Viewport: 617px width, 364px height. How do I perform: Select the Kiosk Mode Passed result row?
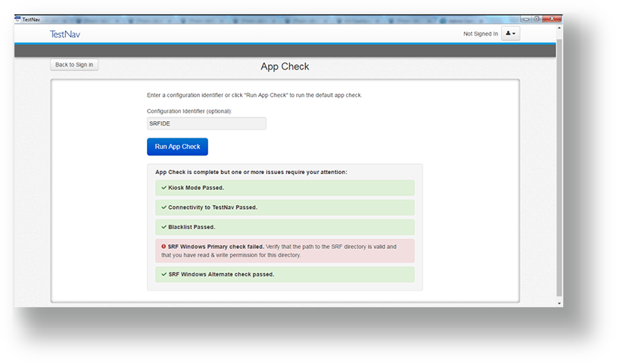tap(285, 188)
